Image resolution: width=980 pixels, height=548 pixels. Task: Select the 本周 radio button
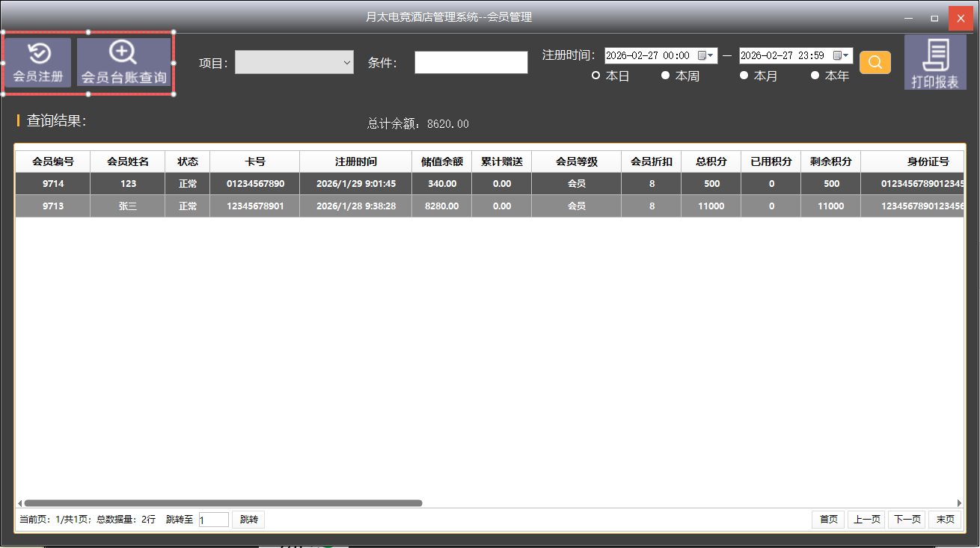click(x=665, y=76)
